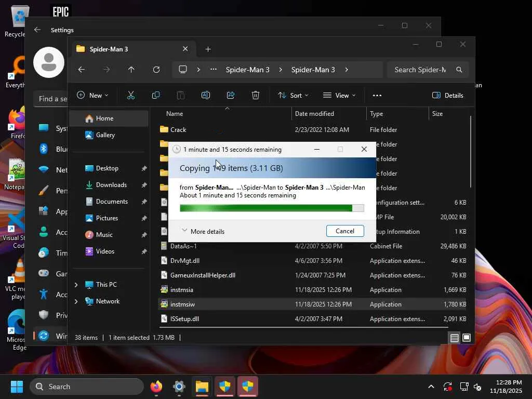Screen dimensions: 532x399
Task: Click the taskbar clock showing 12:28 PM
Action: 506,387
